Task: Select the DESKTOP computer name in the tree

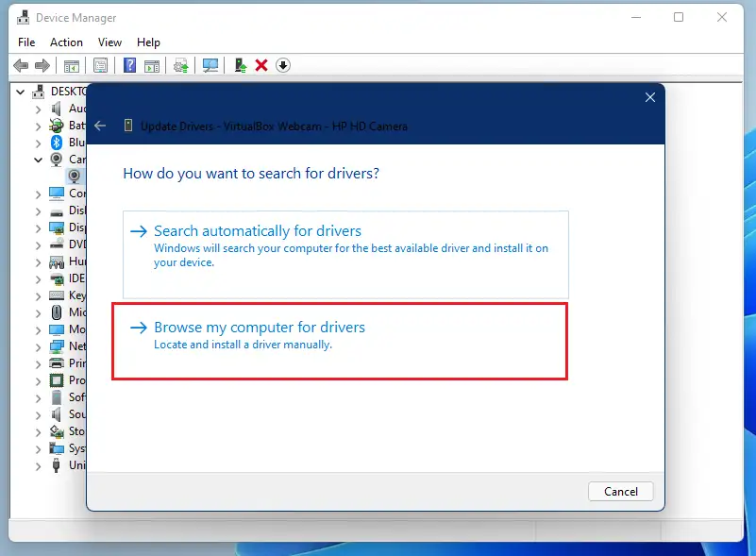Action: 68,92
